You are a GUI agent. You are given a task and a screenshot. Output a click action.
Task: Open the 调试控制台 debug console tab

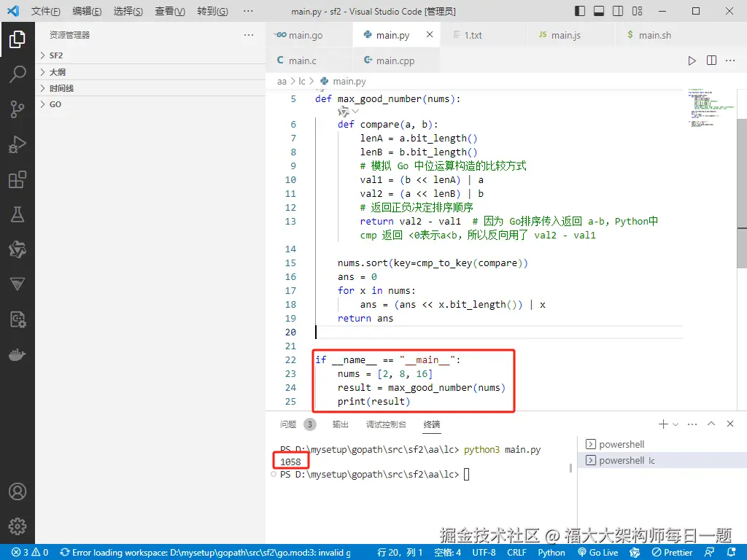386,424
